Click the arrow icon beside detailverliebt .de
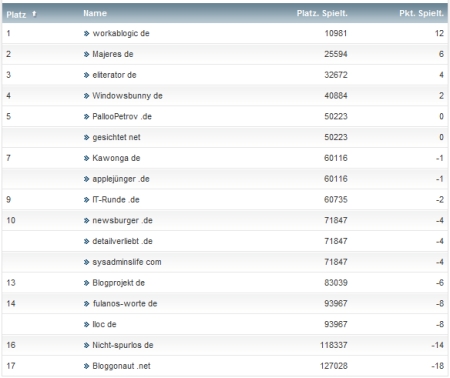This screenshot has height=378, width=450. point(87,241)
